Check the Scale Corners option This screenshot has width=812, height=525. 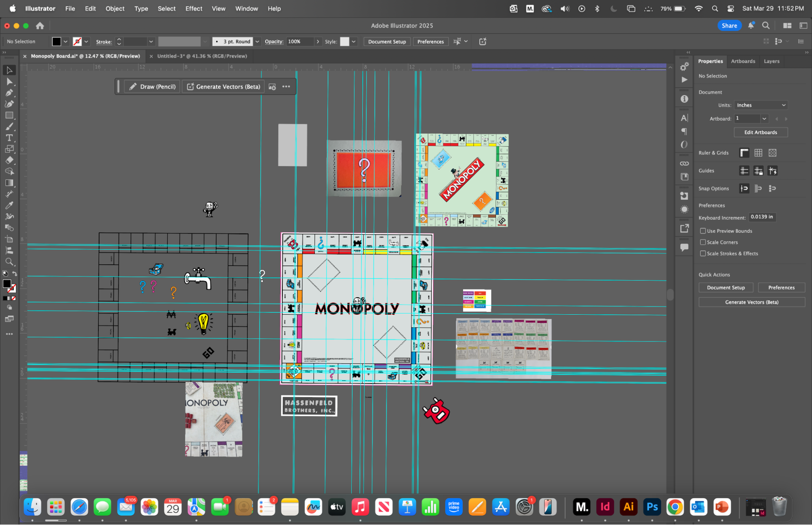[x=703, y=242]
